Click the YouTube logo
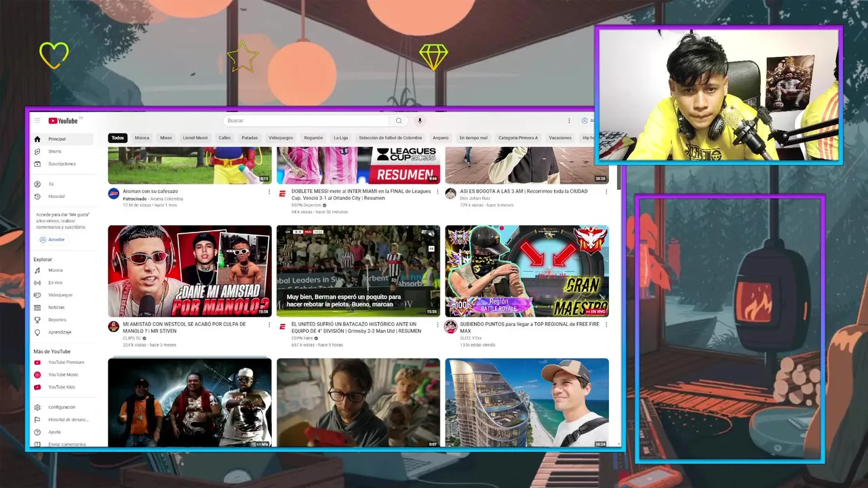 click(x=63, y=121)
